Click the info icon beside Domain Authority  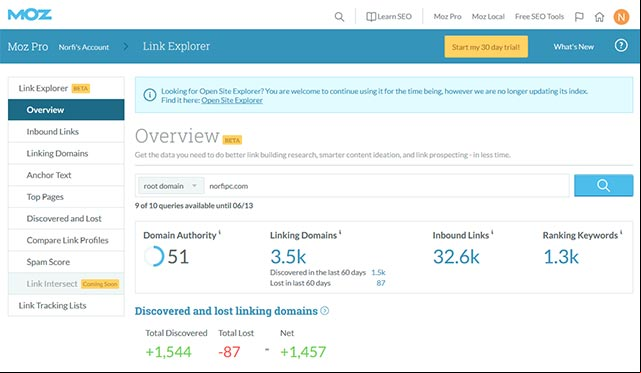220,232
